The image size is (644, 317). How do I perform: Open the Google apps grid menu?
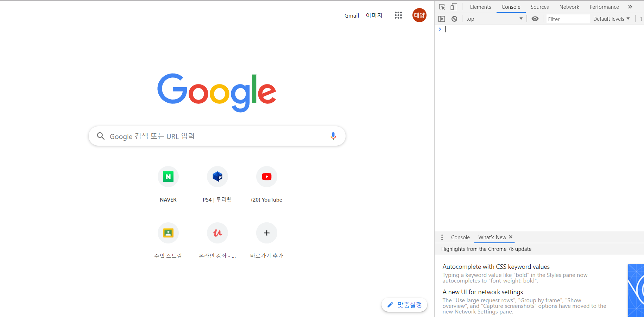coord(398,15)
